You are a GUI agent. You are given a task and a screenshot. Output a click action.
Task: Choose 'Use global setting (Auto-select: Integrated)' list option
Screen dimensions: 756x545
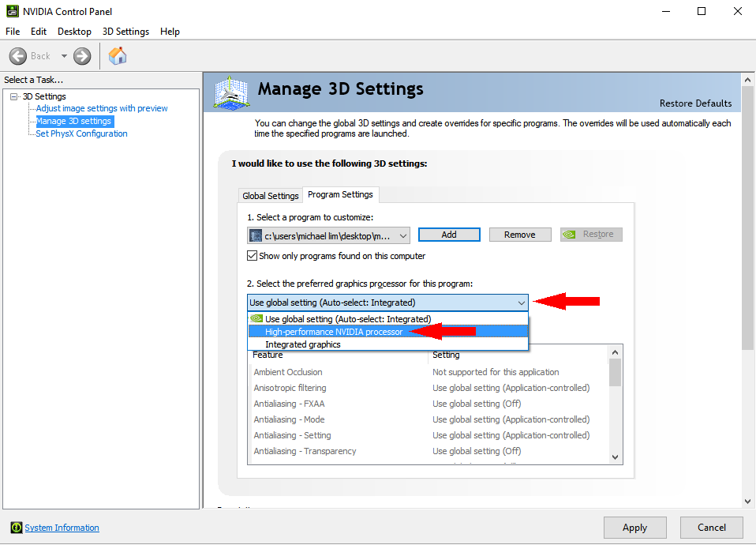(x=388, y=318)
